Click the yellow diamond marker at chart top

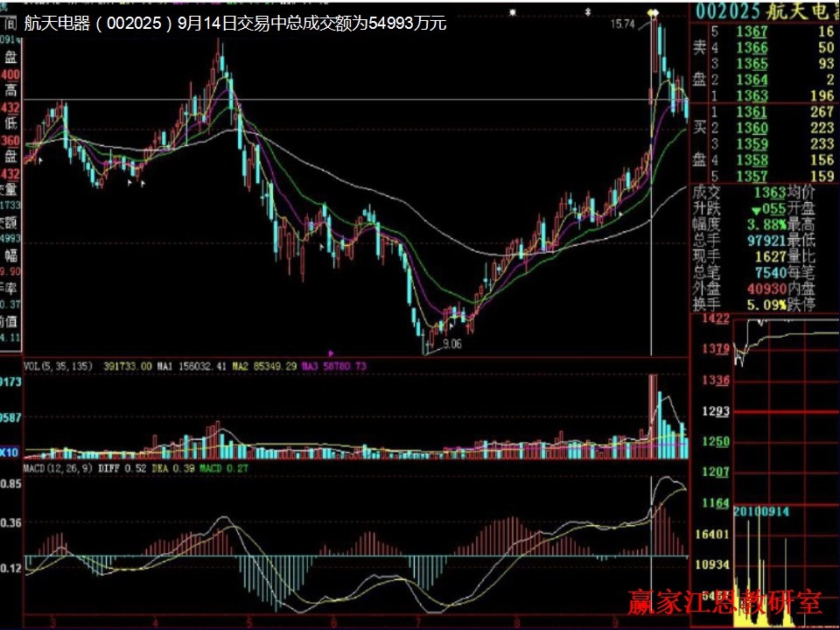650,12
